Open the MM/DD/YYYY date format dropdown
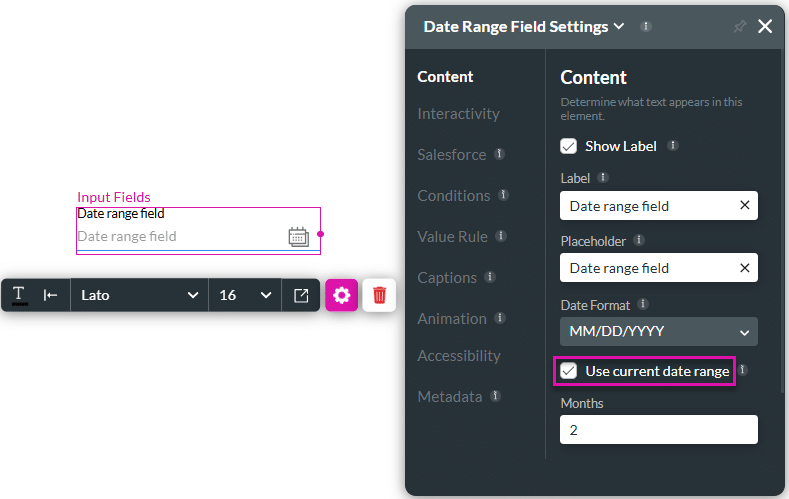Viewport: 789px width, 499px height. click(x=659, y=331)
